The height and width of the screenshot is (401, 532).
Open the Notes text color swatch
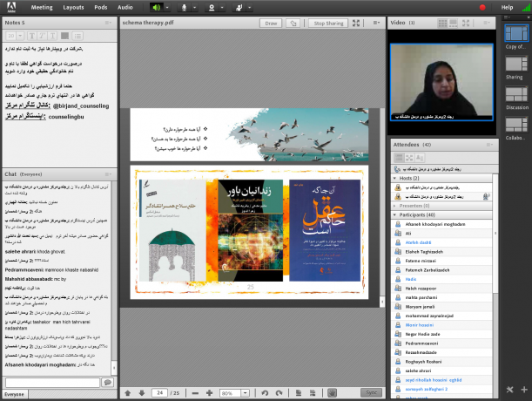pyautogui.click(x=64, y=36)
